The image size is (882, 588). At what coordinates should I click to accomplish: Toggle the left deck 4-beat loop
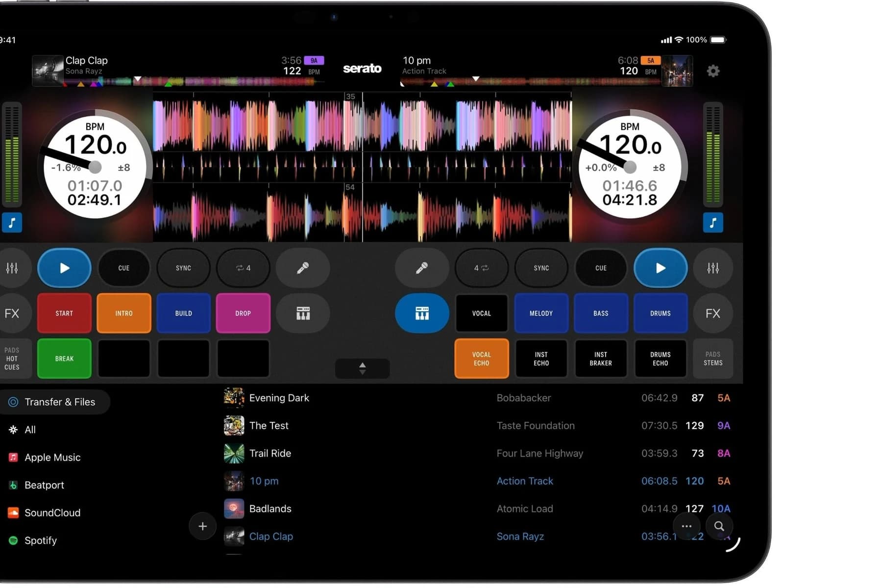[243, 268]
